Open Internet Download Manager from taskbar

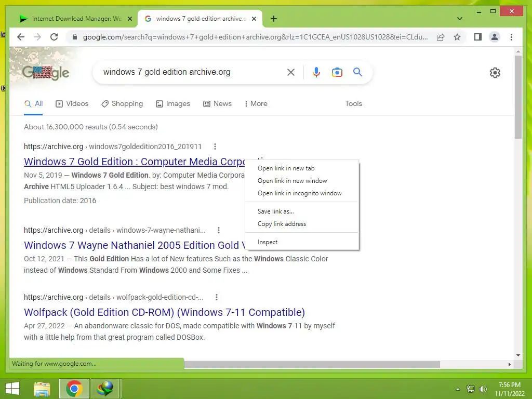pyautogui.click(x=105, y=389)
